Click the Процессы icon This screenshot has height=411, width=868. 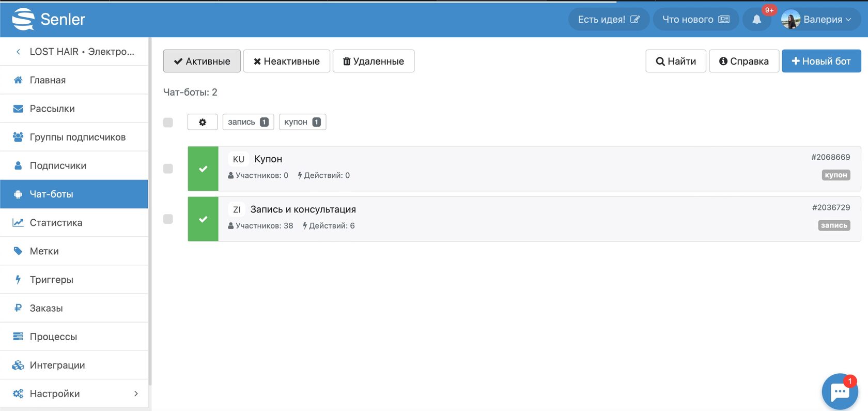point(18,337)
